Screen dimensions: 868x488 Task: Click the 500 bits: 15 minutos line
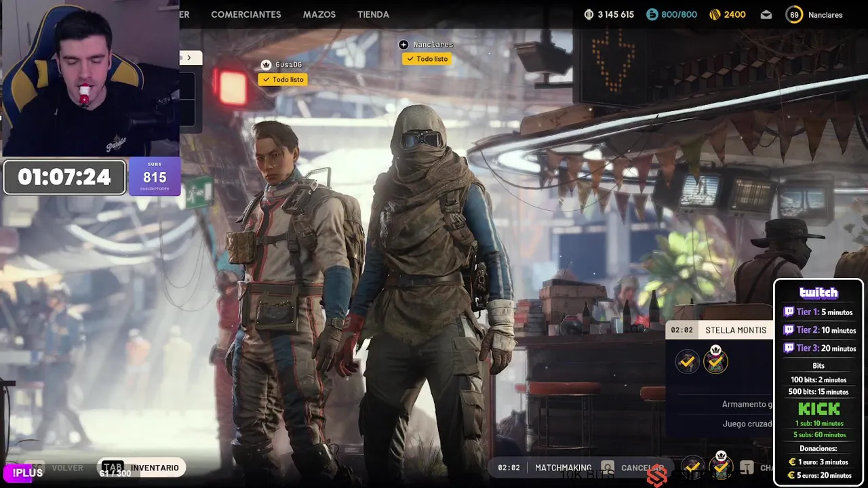[x=818, y=392]
